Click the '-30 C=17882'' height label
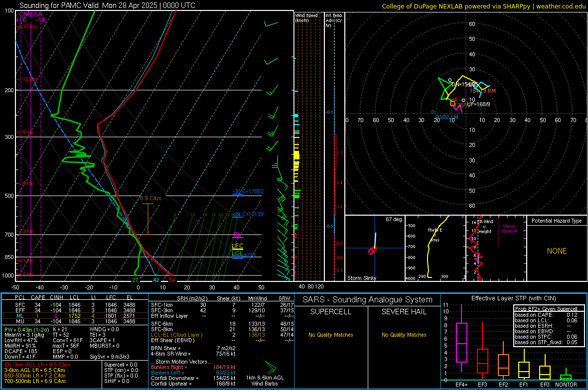This screenshot has width=588, height=390. pos(248,191)
